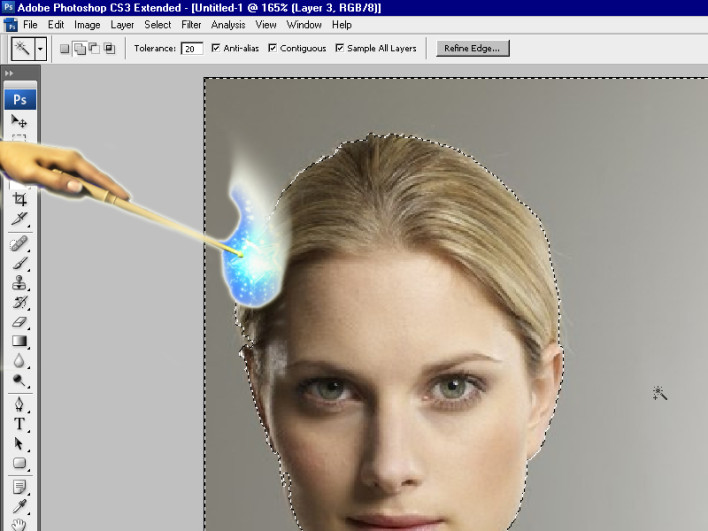Viewport: 708px width, 531px height.
Task: Select the Eyedropper tool
Action: tap(19, 507)
